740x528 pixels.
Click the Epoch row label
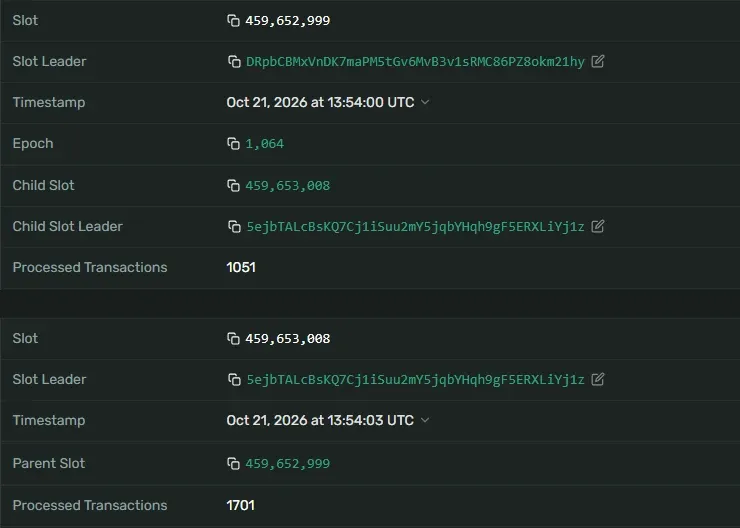tap(33, 143)
